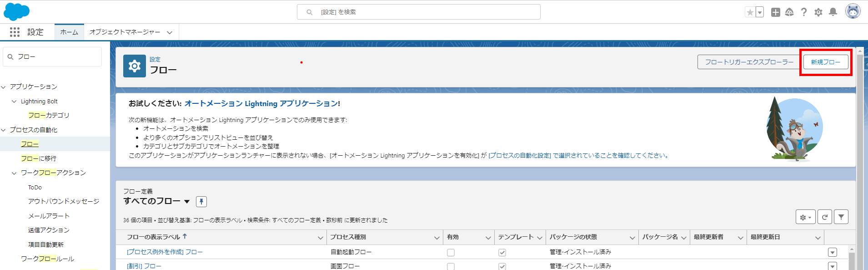This screenshot has width=868, height=270.
Task: Open the すべてのフロー list view dropdown
Action: click(187, 201)
